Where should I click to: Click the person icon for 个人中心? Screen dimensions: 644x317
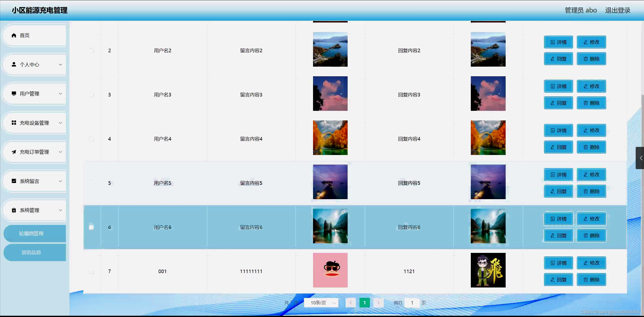click(x=14, y=65)
